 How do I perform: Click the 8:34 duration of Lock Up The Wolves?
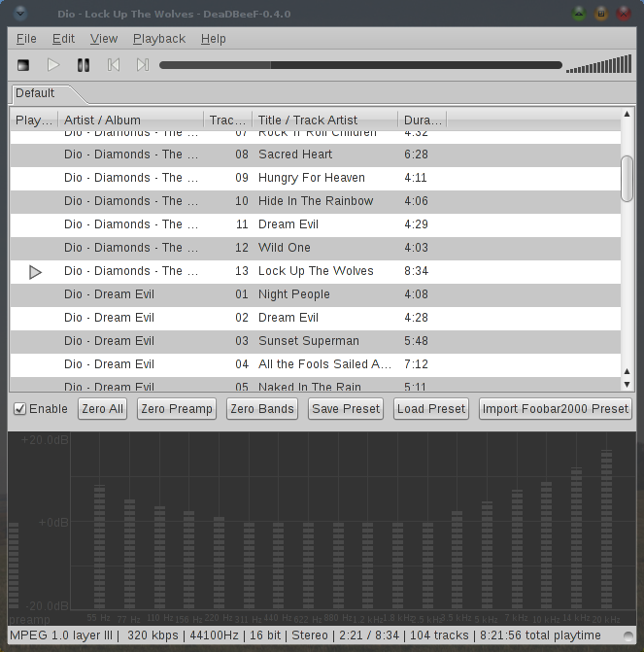coord(416,271)
